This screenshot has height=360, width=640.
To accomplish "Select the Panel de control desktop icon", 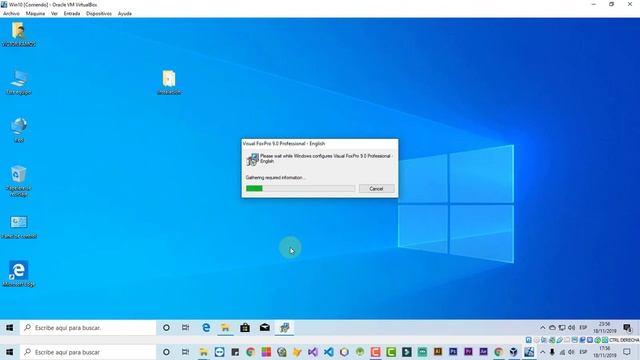I will (19, 227).
